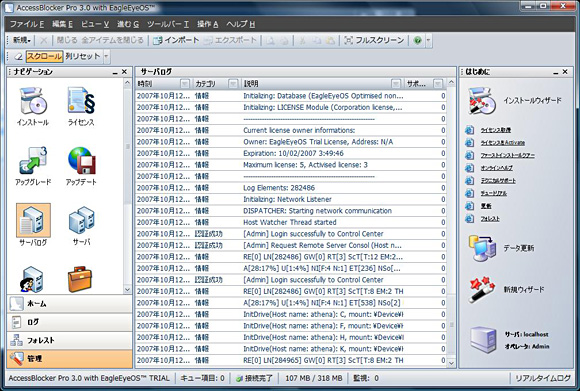The height and width of the screenshot is (391, 580).
Task: Click the 全アイテムを閉じる button
Action: click(112, 40)
